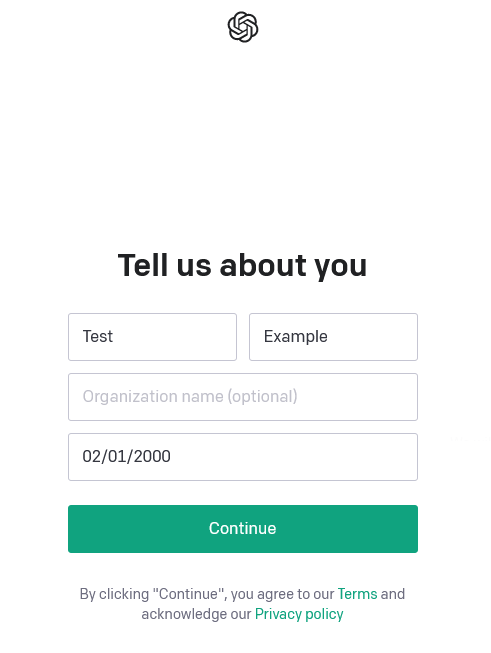This screenshot has width=491, height=653.
Task: Focus the first name field containing Test
Action: (152, 337)
